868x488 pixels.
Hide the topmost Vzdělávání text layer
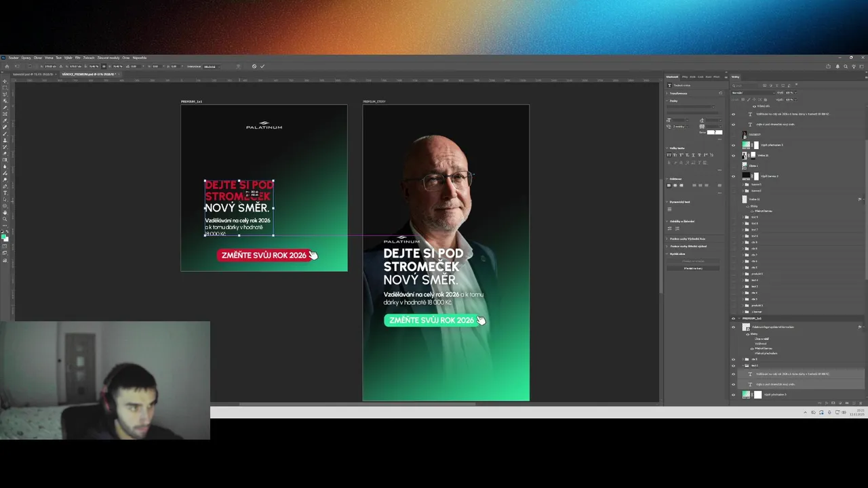click(733, 114)
